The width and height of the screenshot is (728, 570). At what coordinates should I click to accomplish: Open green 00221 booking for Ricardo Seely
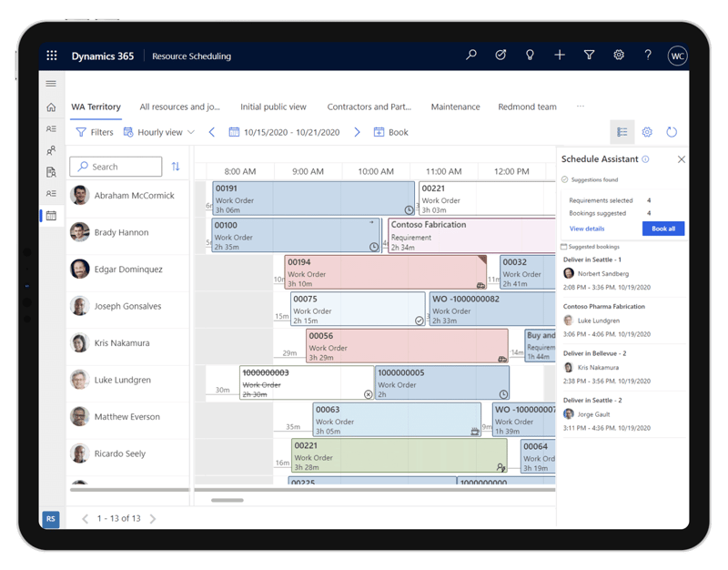click(399, 455)
